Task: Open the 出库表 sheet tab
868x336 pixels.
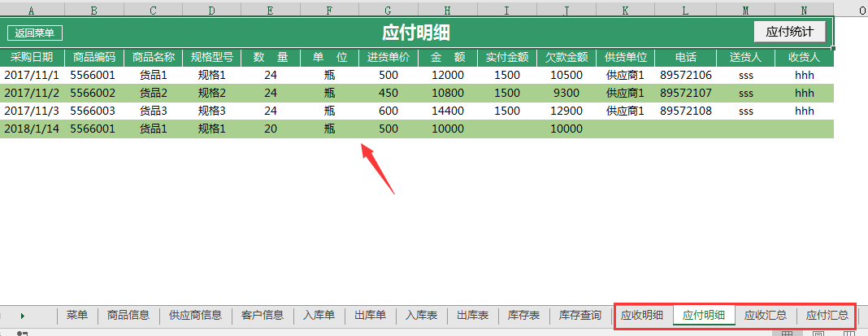Action: [x=473, y=316]
